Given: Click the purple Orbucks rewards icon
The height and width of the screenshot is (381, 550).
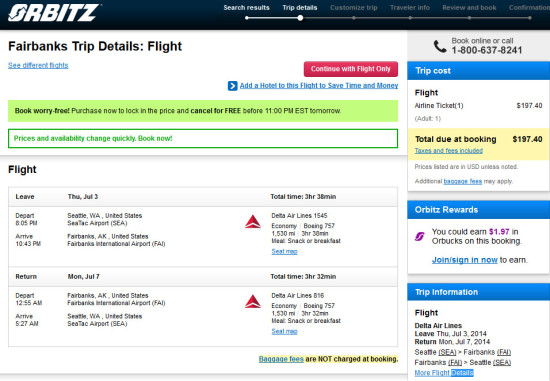Looking at the screenshot, I should tap(420, 237).
